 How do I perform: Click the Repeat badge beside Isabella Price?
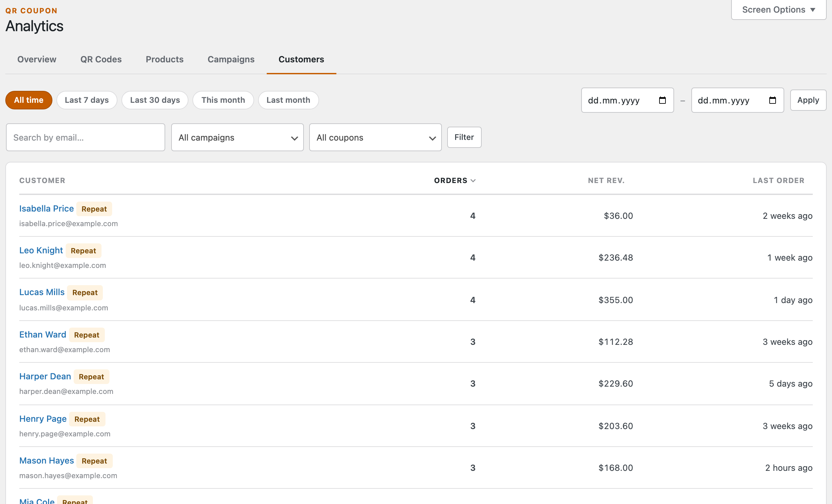[x=94, y=209]
